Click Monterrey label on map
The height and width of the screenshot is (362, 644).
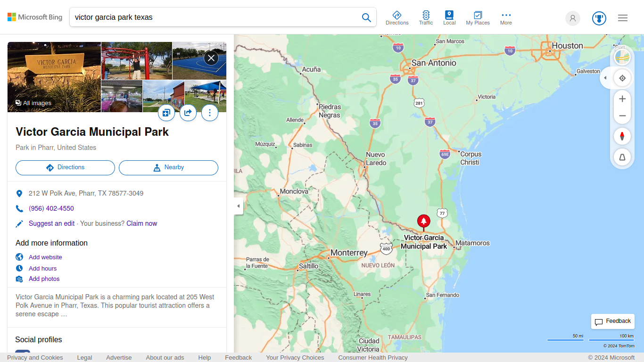(x=349, y=253)
